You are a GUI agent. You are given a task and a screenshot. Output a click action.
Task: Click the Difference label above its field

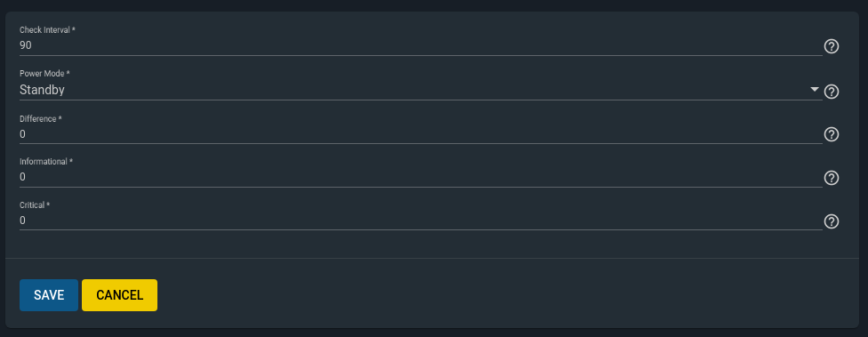click(x=40, y=119)
